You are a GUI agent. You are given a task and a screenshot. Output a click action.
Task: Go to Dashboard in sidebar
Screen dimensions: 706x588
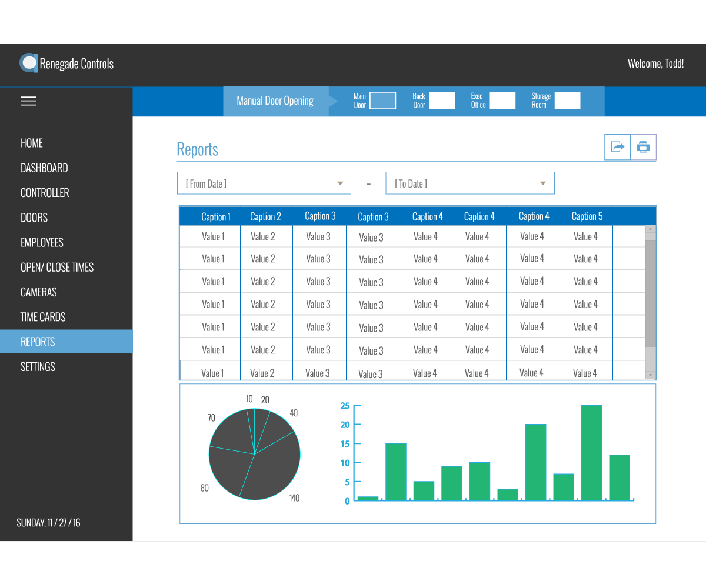(44, 168)
